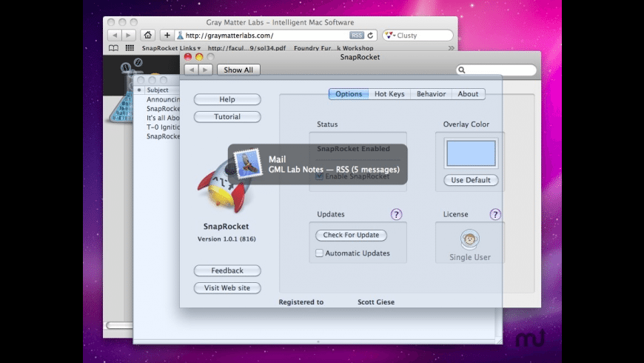Select the "T-0 Ignitic" message row

[163, 127]
